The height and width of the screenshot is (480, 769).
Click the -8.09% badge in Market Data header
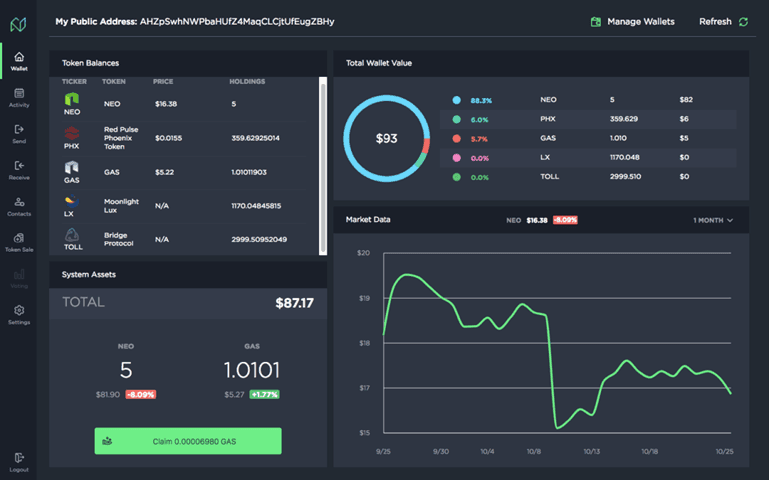pyautogui.click(x=565, y=220)
